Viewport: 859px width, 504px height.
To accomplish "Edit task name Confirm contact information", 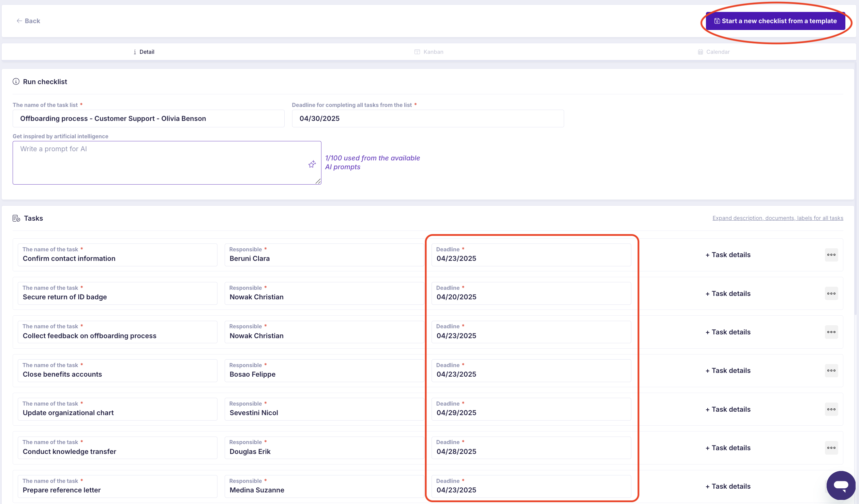I will [118, 255].
